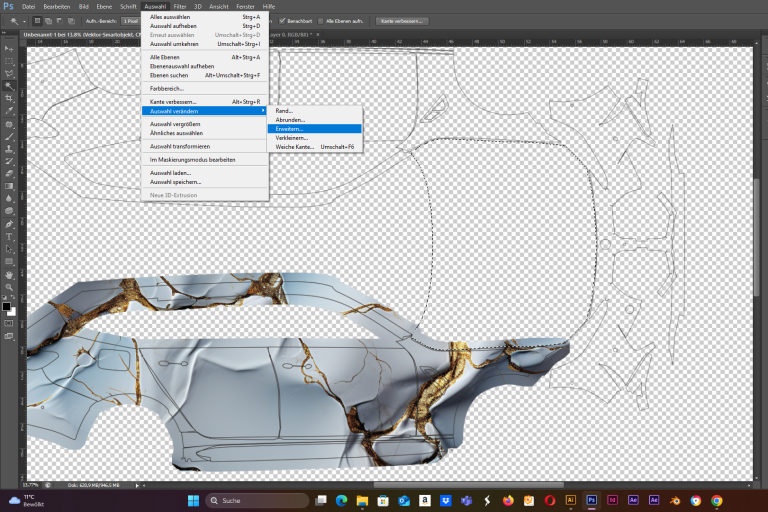The width and height of the screenshot is (768, 512).
Task: Select the Brush tool
Action: pyautogui.click(x=9, y=136)
